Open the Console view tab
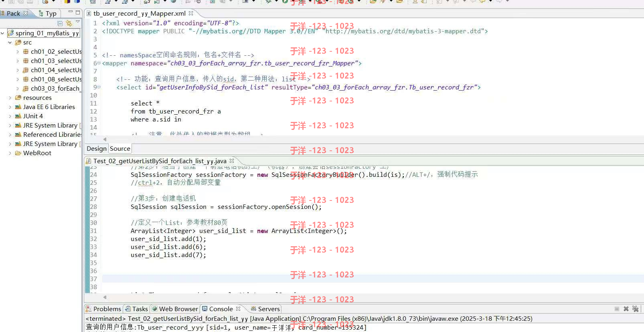Screen dimensions: 644x332 point(221,309)
